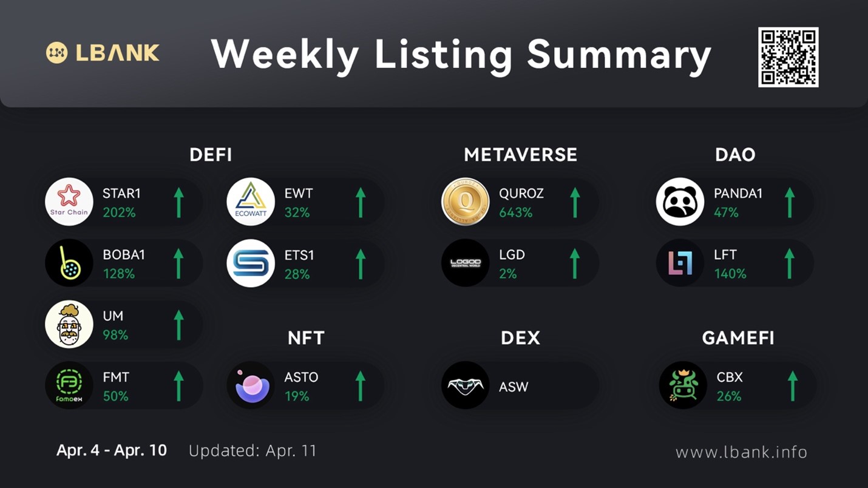The image size is (868, 488).
Task: Click the LBANK logo
Action: point(103,53)
